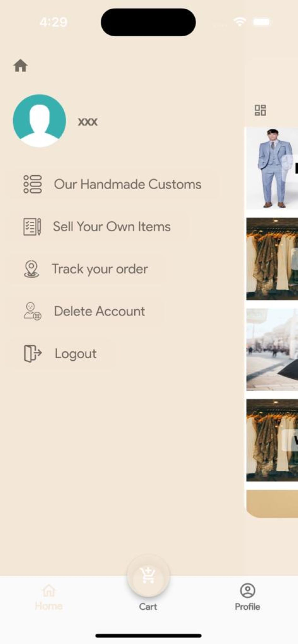
Task: Click the delete account person icon
Action: (x=33, y=311)
